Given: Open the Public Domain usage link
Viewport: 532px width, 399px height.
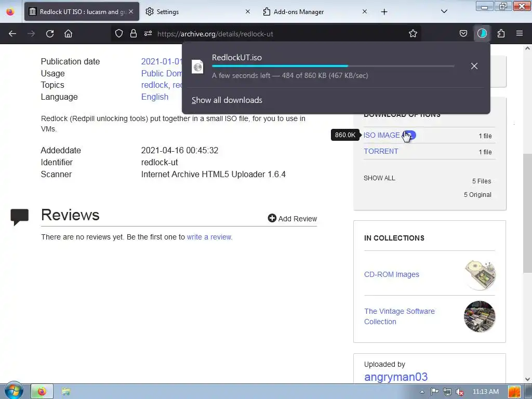Looking at the screenshot, I should [x=162, y=73].
